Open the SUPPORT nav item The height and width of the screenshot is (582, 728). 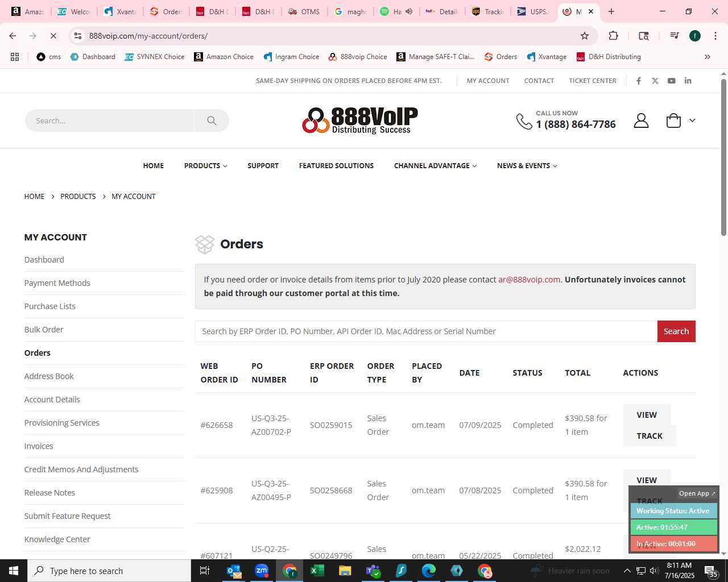click(x=263, y=166)
